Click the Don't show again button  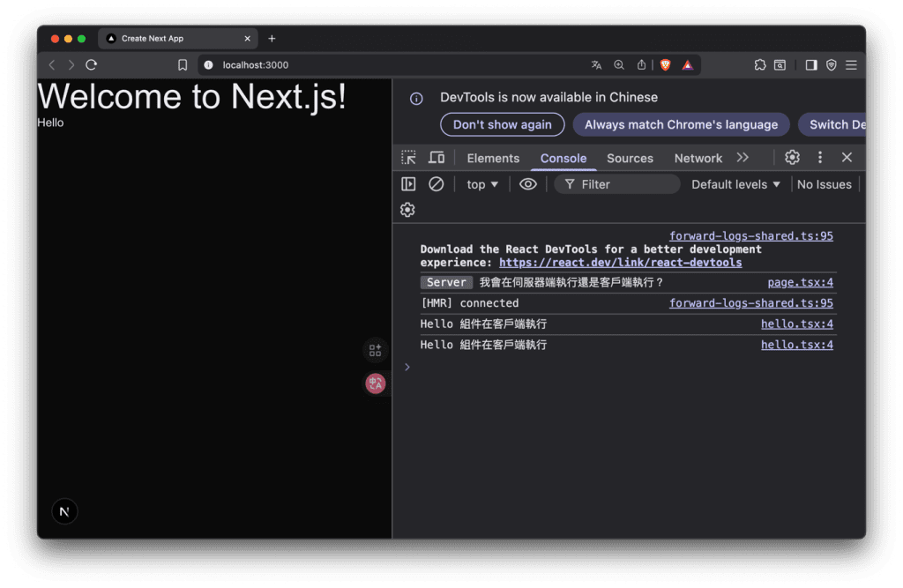coord(502,124)
